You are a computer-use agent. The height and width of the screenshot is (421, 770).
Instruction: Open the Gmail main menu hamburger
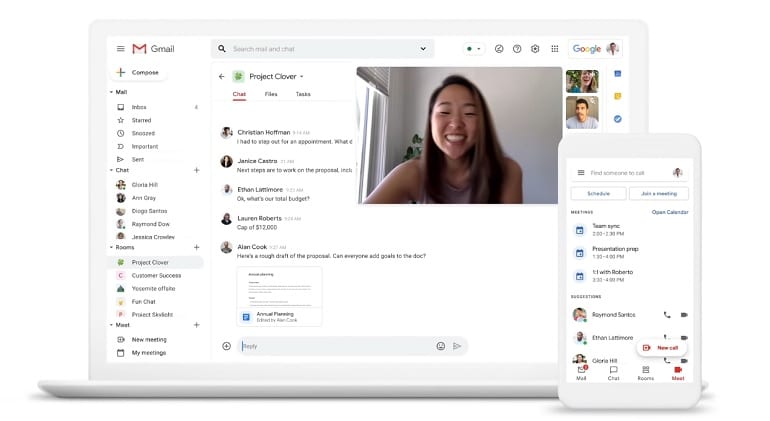click(x=120, y=49)
